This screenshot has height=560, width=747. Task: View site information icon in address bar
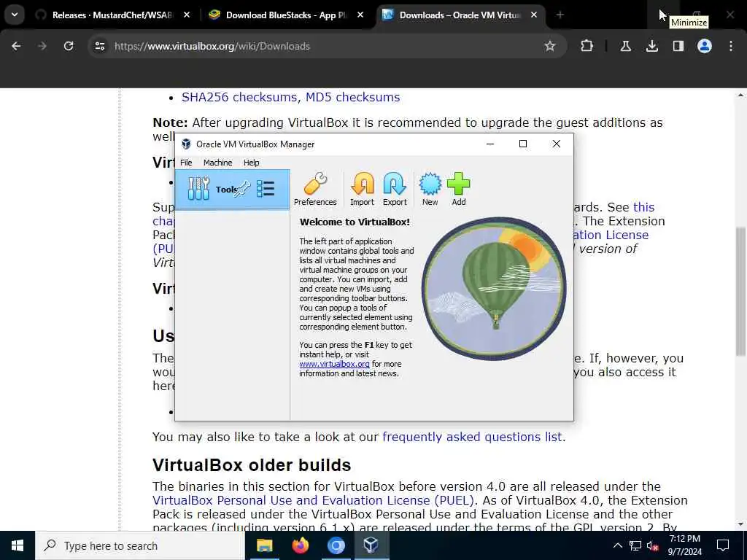tap(99, 46)
